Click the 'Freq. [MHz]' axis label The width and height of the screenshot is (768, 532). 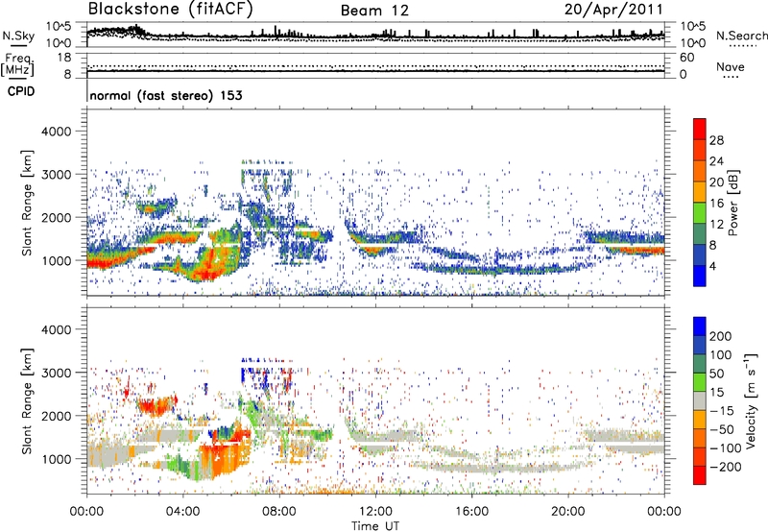(17, 65)
